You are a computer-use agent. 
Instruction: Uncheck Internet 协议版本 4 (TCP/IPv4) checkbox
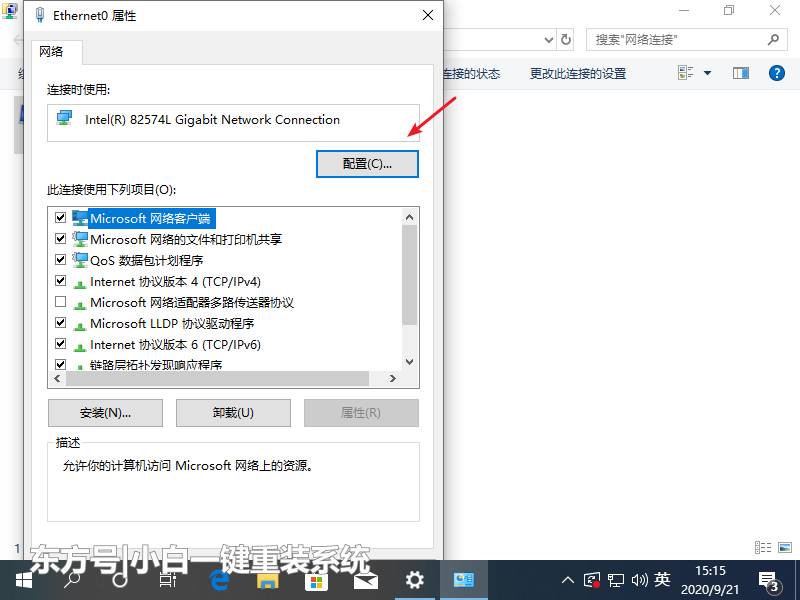(61, 281)
